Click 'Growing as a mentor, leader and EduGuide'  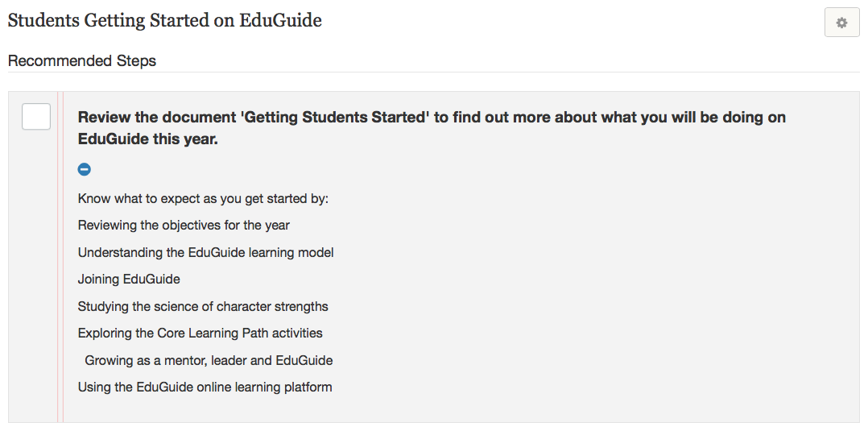[209, 361]
